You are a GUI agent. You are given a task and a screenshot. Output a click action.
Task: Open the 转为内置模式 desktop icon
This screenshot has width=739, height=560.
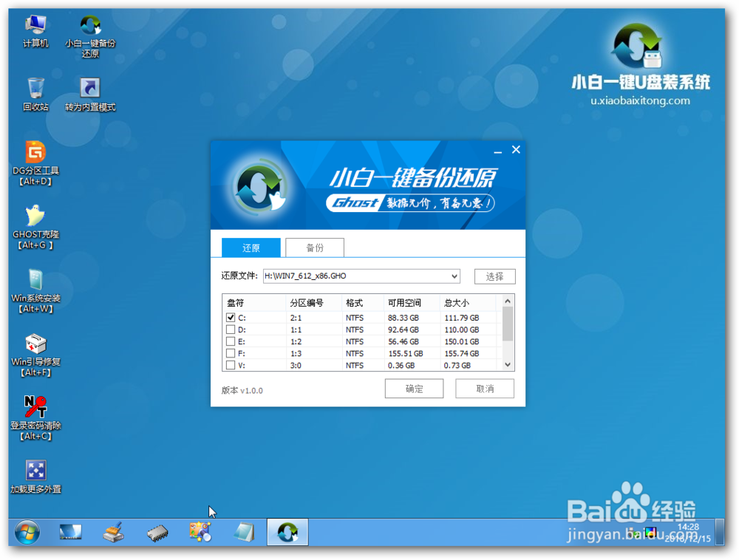coord(89,89)
